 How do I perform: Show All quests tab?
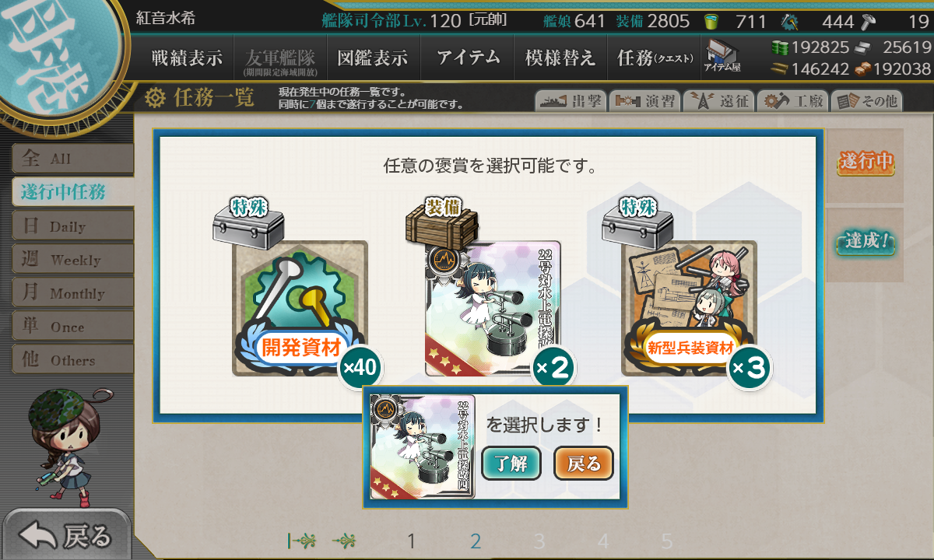[72, 159]
